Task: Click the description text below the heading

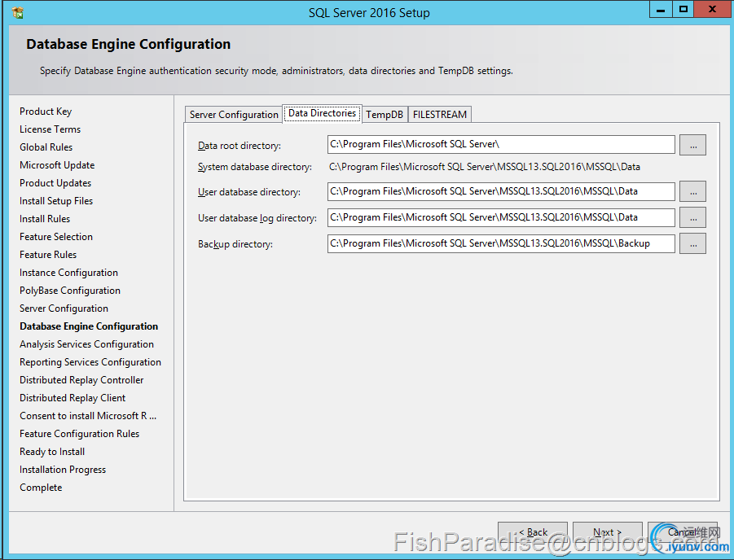Action: (276, 71)
